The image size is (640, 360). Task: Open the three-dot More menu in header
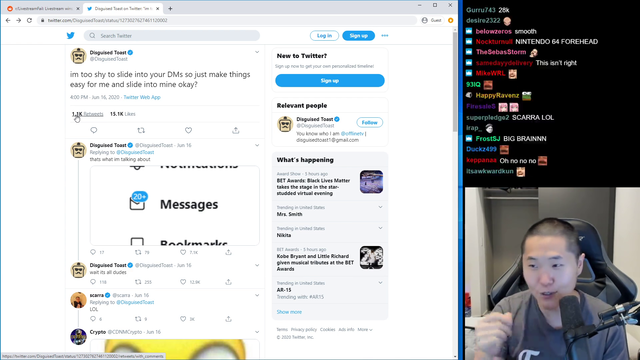pos(384,36)
